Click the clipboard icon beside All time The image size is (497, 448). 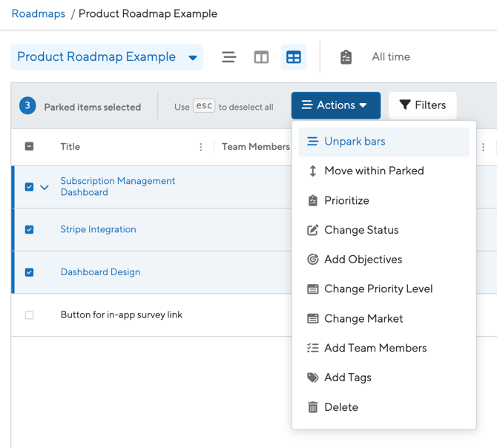click(x=346, y=57)
